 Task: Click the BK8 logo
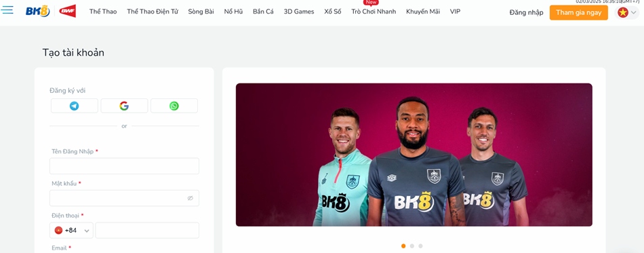(x=38, y=11)
